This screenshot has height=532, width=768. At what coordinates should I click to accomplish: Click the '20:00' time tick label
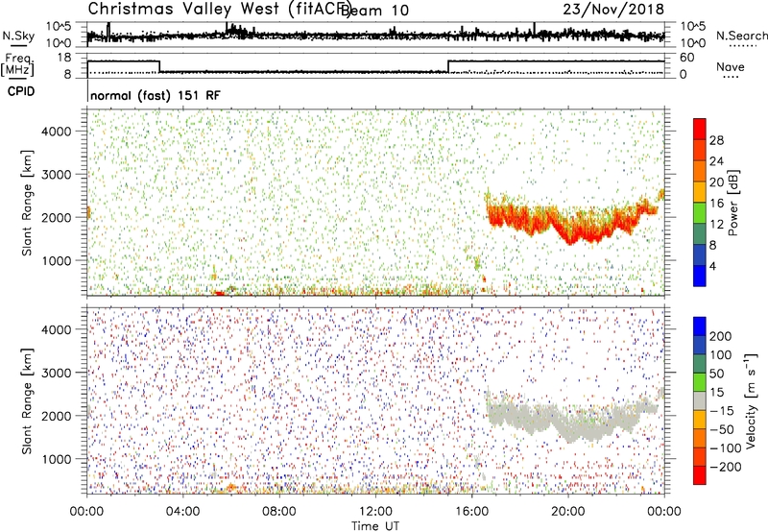coord(568,512)
